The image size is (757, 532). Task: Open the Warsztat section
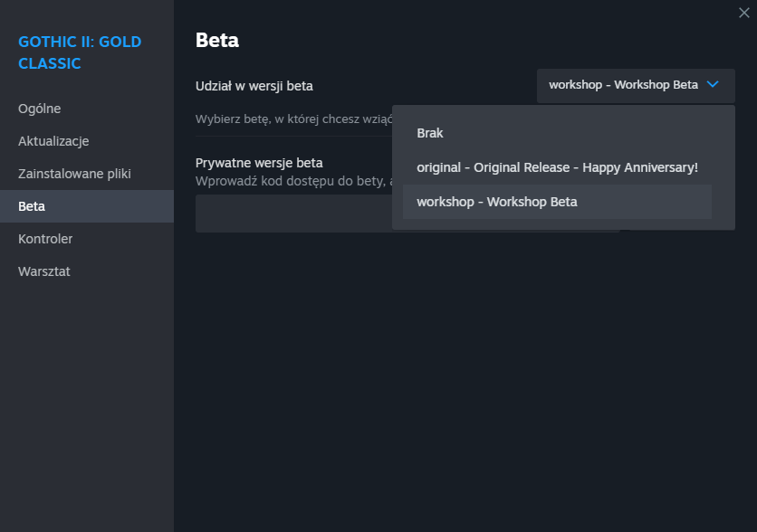point(44,271)
